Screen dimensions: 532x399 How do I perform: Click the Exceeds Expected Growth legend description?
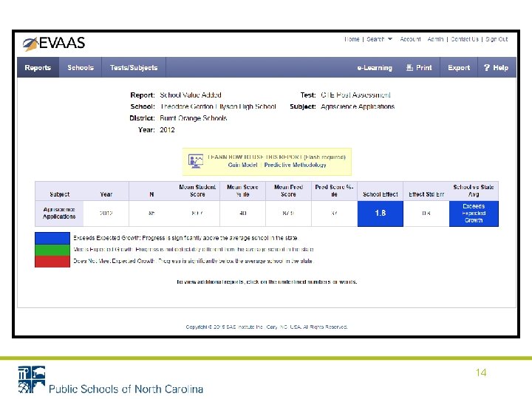coord(185,238)
